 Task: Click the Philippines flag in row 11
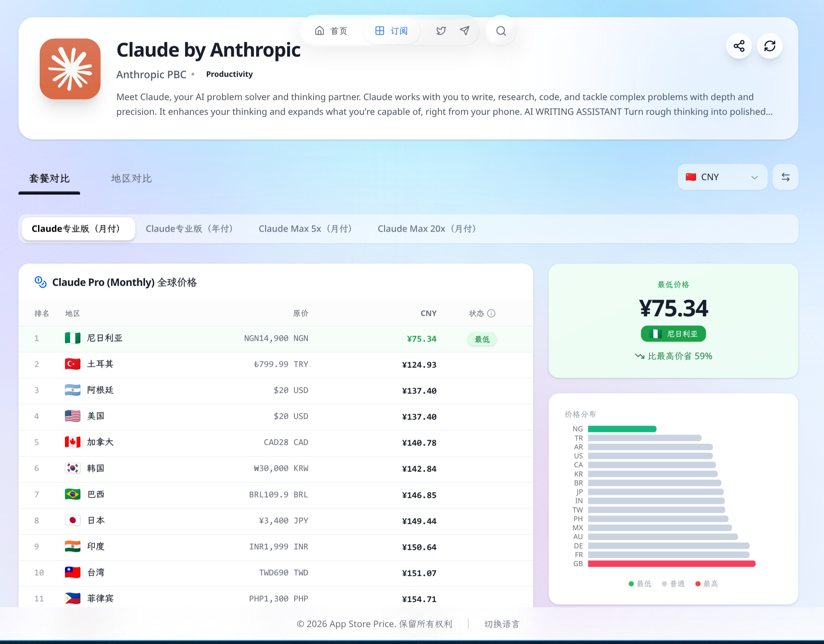coord(73,598)
